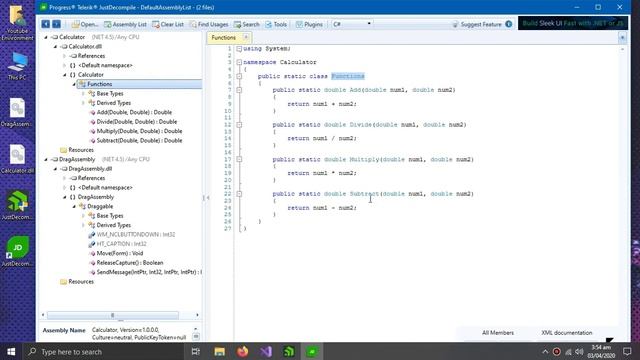
Task: Open an assembly with the Open button
Action: click(x=85, y=24)
